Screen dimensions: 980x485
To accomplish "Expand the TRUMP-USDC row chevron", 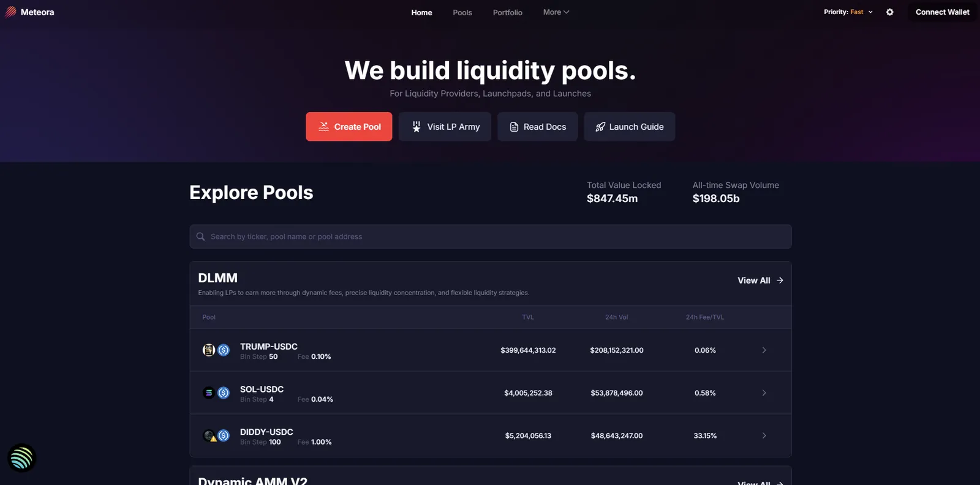I will 764,350.
